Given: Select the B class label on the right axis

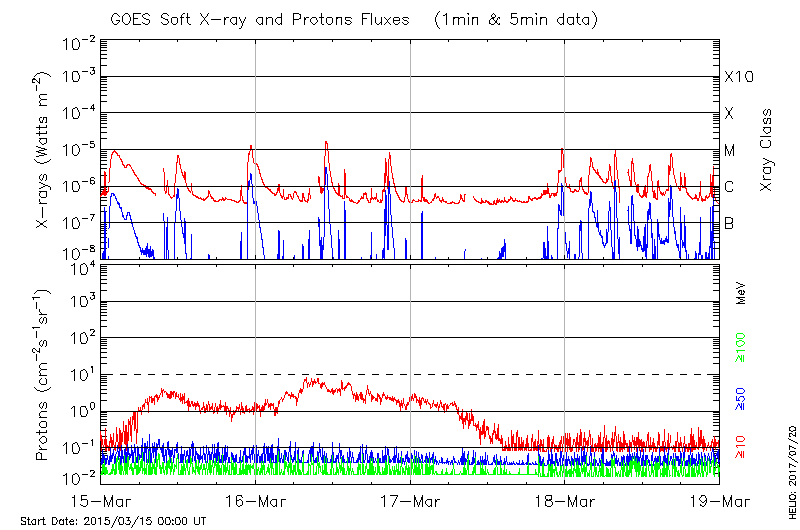Looking at the screenshot, I should click(729, 223).
